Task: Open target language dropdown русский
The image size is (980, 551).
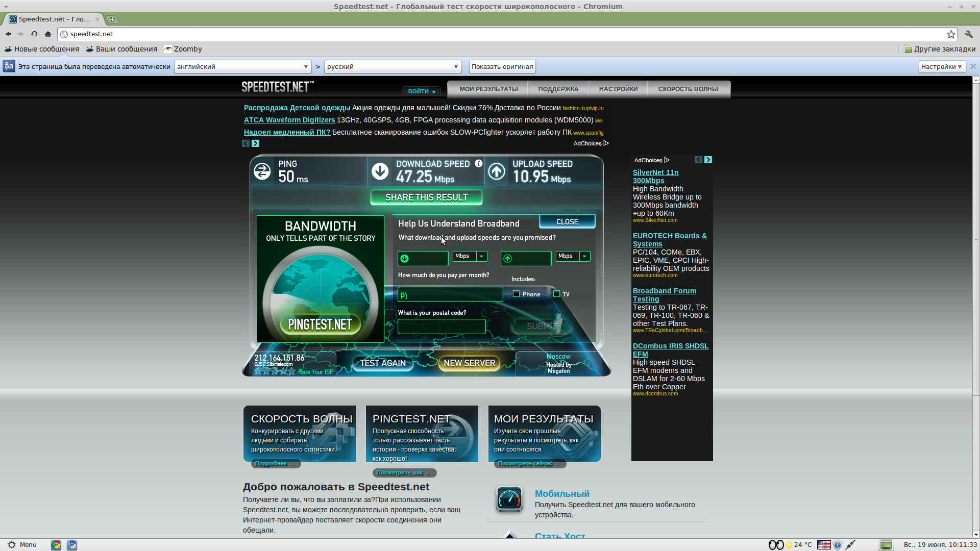Action: [x=393, y=67]
